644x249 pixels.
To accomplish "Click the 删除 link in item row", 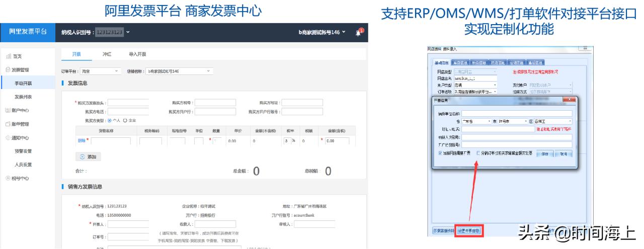I will click(82, 141).
